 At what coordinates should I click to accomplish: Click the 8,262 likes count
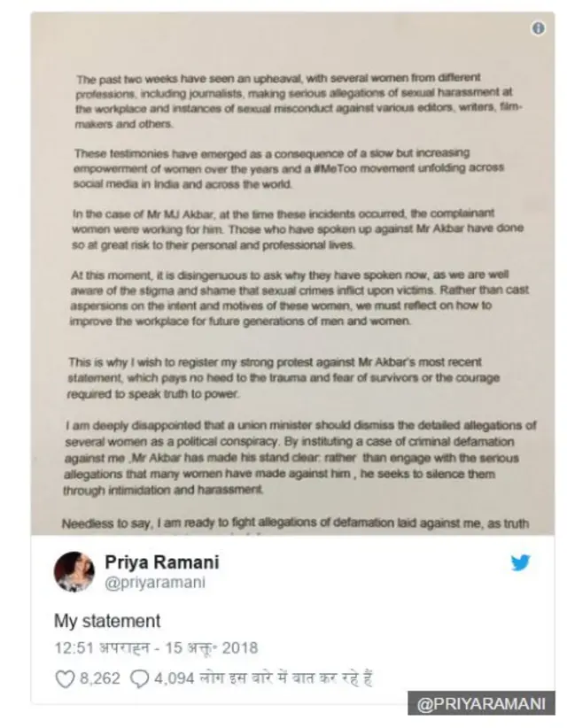[x=100, y=680]
